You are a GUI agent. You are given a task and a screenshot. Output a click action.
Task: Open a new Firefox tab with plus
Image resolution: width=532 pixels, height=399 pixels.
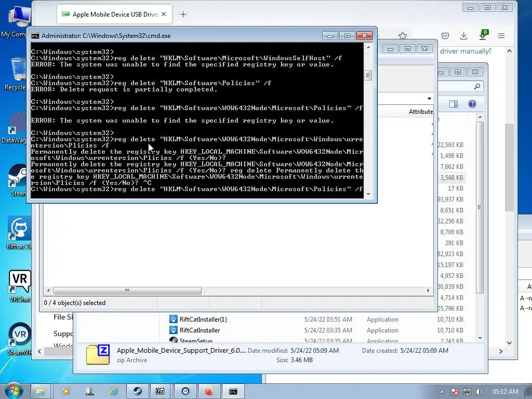click(x=183, y=14)
